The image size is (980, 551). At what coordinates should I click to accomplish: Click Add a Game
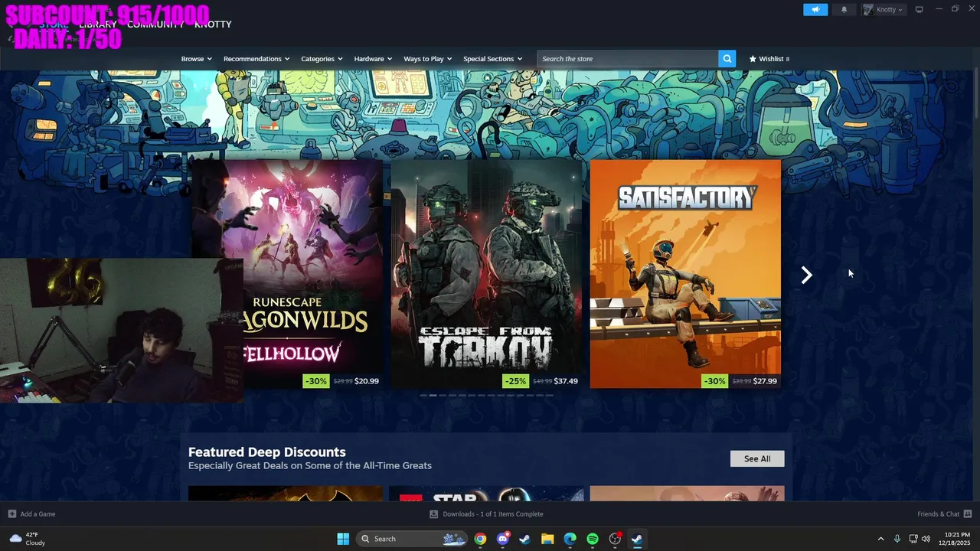pyautogui.click(x=31, y=514)
